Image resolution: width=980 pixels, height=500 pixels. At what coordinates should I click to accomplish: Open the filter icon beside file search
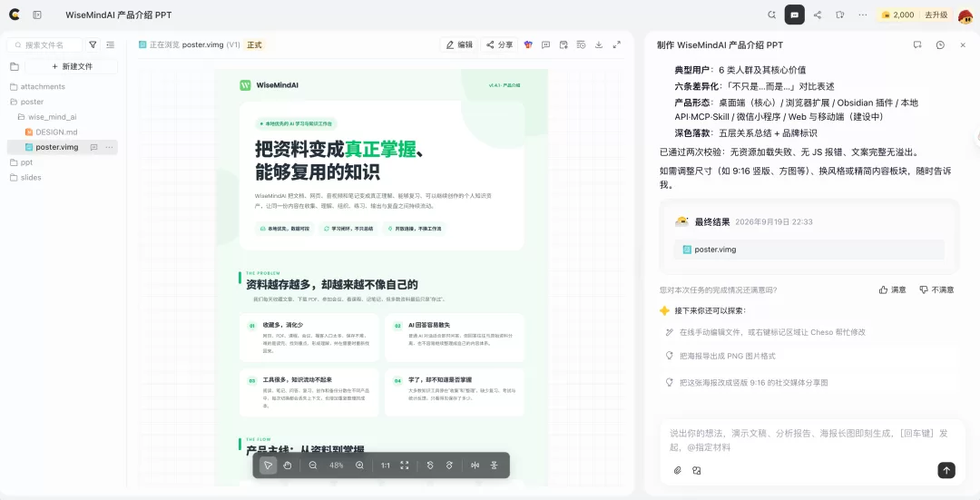[93, 44]
